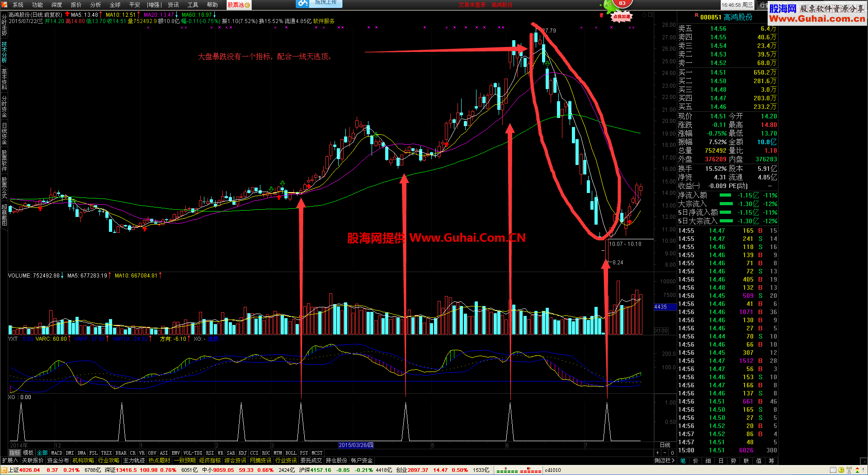Click the red R marker beside code 000851

(x=697, y=15)
